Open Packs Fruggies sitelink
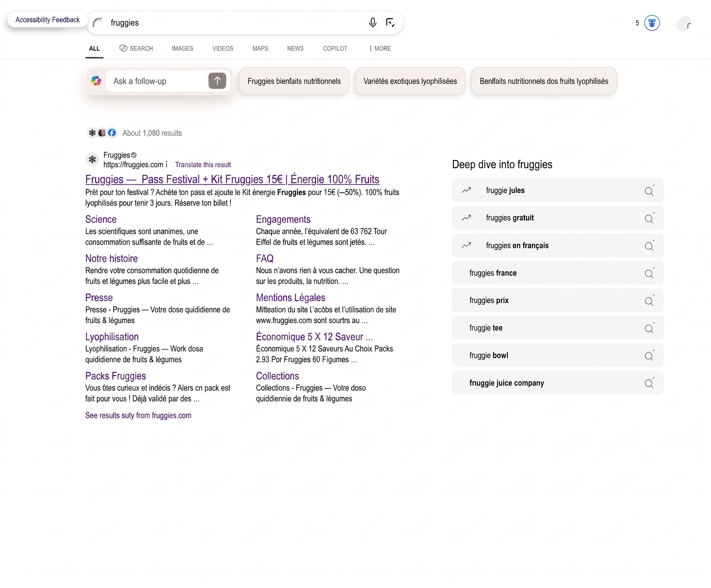The image size is (711, 588). 115,376
